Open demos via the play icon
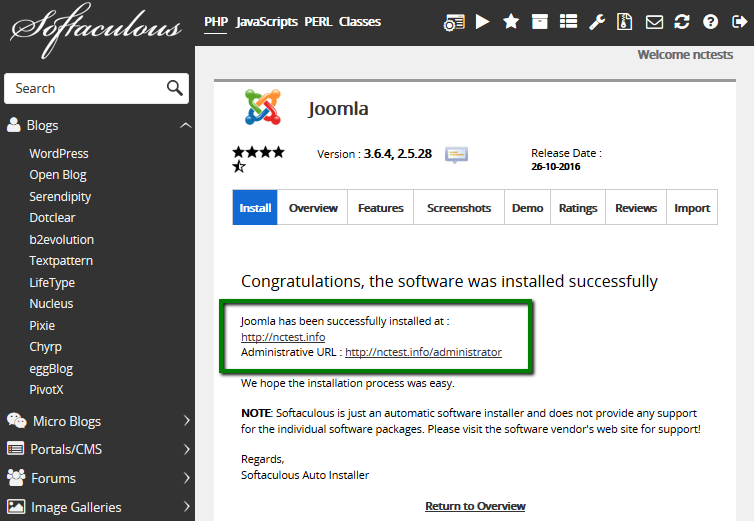754x521 pixels. [x=483, y=22]
